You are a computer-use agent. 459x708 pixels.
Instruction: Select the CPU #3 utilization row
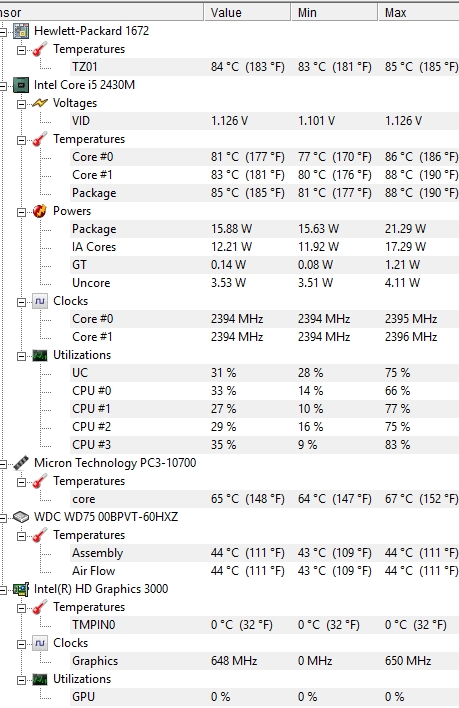pyautogui.click(x=264, y=445)
